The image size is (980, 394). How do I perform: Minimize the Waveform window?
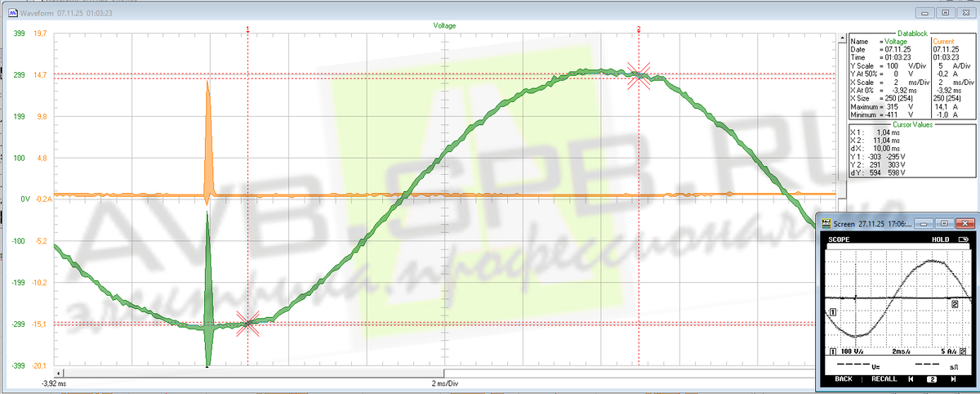coord(924,13)
